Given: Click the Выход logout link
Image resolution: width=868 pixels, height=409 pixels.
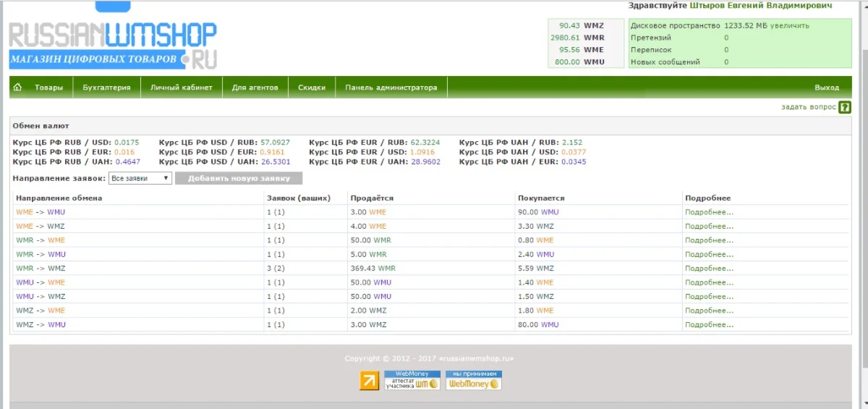Looking at the screenshot, I should click(x=826, y=88).
